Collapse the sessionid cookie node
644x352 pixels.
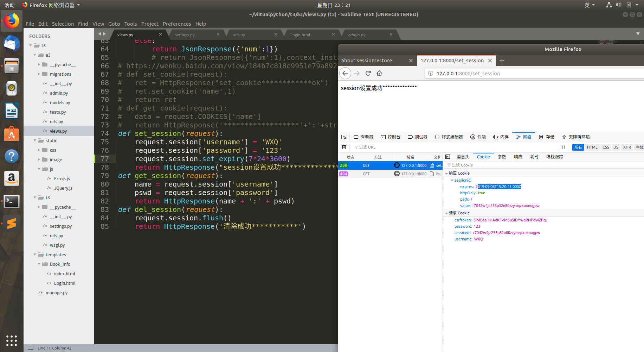point(452,180)
